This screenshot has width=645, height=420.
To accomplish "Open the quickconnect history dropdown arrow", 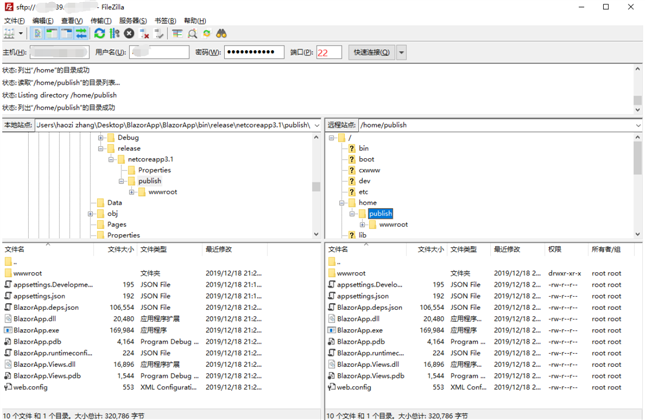I will [x=401, y=52].
